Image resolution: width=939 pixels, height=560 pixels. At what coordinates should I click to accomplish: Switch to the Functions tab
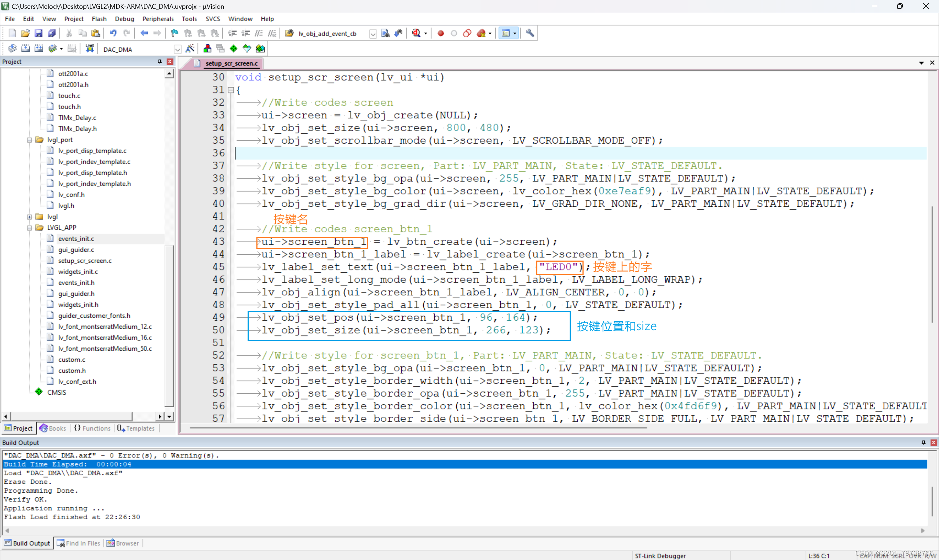point(92,428)
